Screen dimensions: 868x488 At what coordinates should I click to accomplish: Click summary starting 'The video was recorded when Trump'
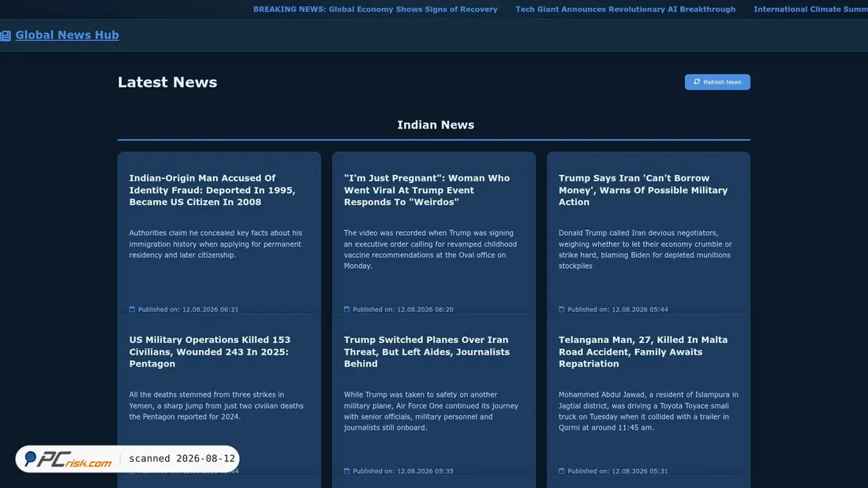coord(431,250)
